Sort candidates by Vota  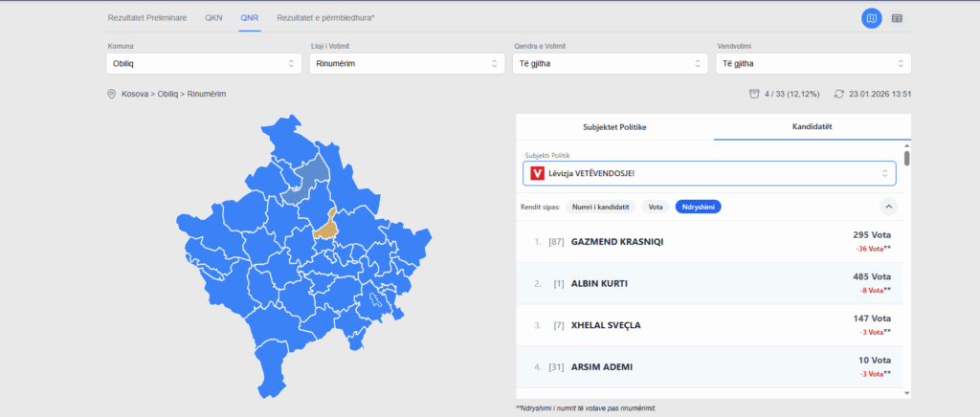[656, 207]
